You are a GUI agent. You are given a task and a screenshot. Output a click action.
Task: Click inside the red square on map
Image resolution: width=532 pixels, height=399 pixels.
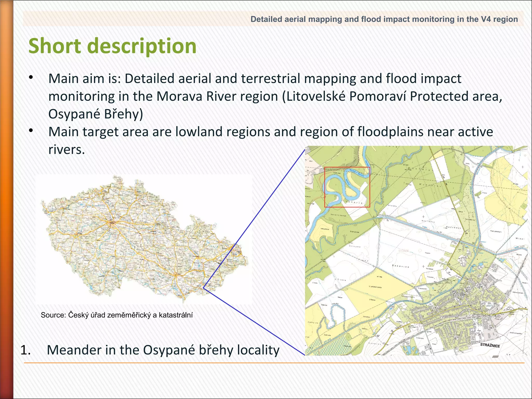pyautogui.click(x=347, y=187)
